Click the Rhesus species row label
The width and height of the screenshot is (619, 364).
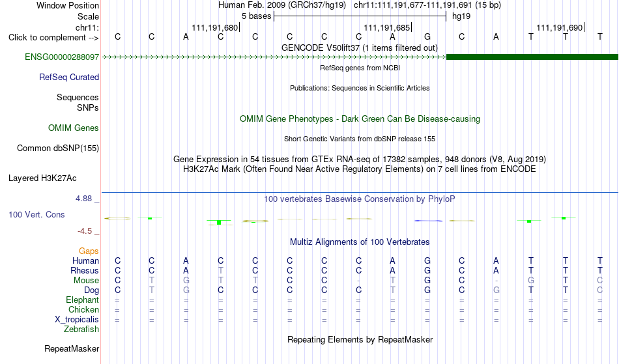click(x=85, y=270)
